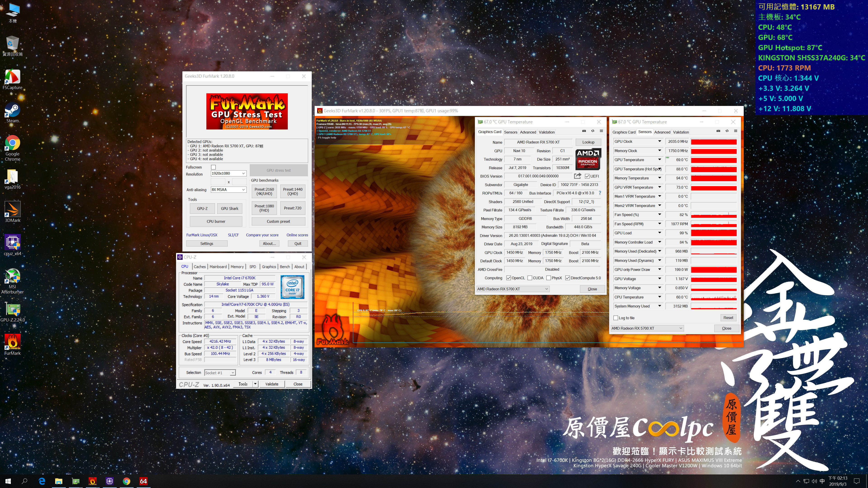Click GPU-Z screenshot camera icon in Graphics Card window

(584, 131)
